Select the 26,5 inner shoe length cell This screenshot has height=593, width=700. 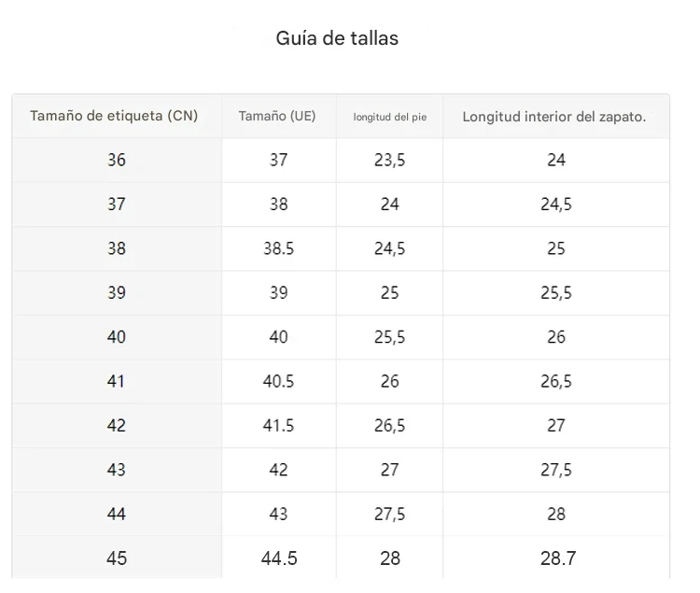[556, 381]
